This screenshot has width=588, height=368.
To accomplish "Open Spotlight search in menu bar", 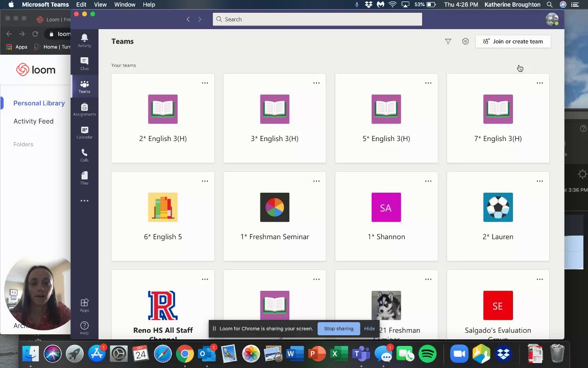I will coord(549,5).
